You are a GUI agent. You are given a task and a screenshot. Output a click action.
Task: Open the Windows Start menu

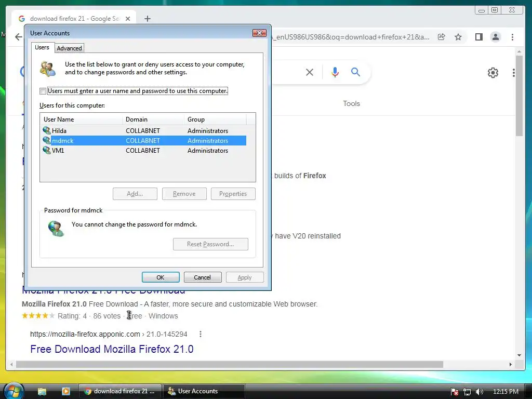(14, 391)
